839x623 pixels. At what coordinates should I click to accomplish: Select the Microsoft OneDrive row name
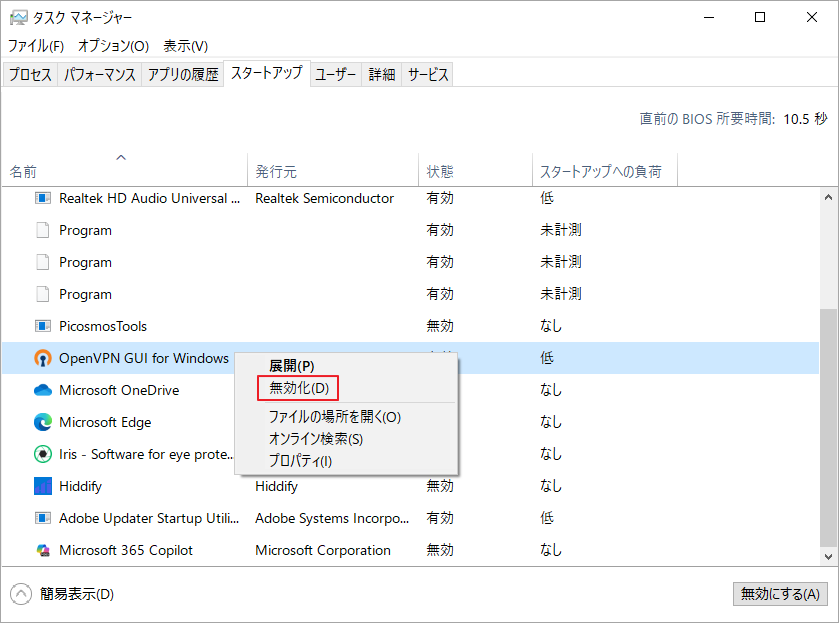[x=119, y=390]
